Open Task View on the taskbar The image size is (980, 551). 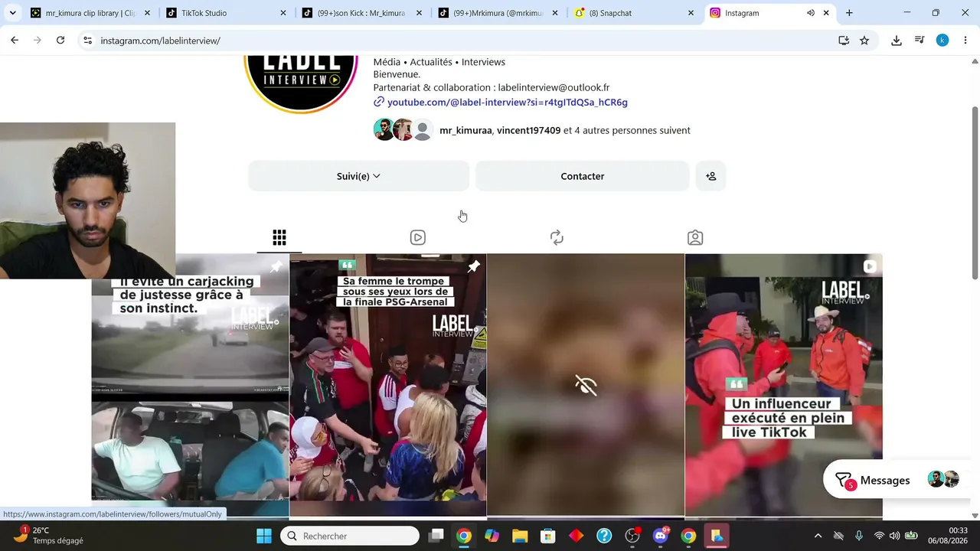(x=436, y=536)
